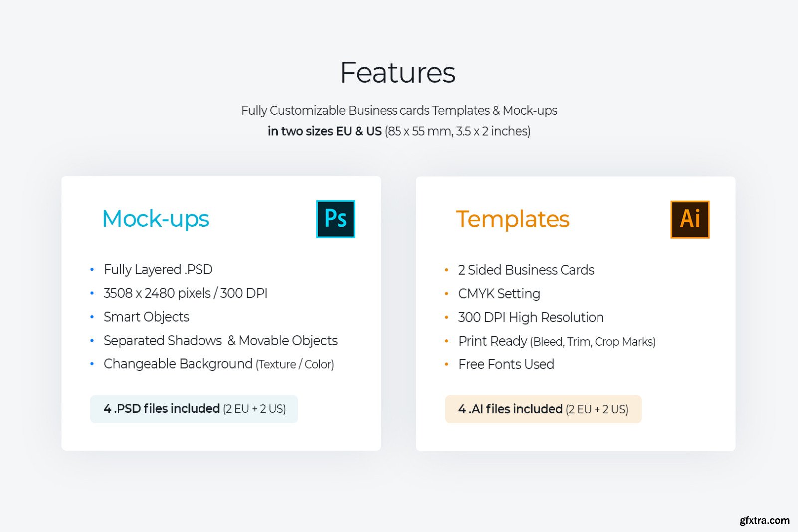This screenshot has height=532, width=798.
Task: Click the Illustrator Ai icon
Action: (x=690, y=219)
